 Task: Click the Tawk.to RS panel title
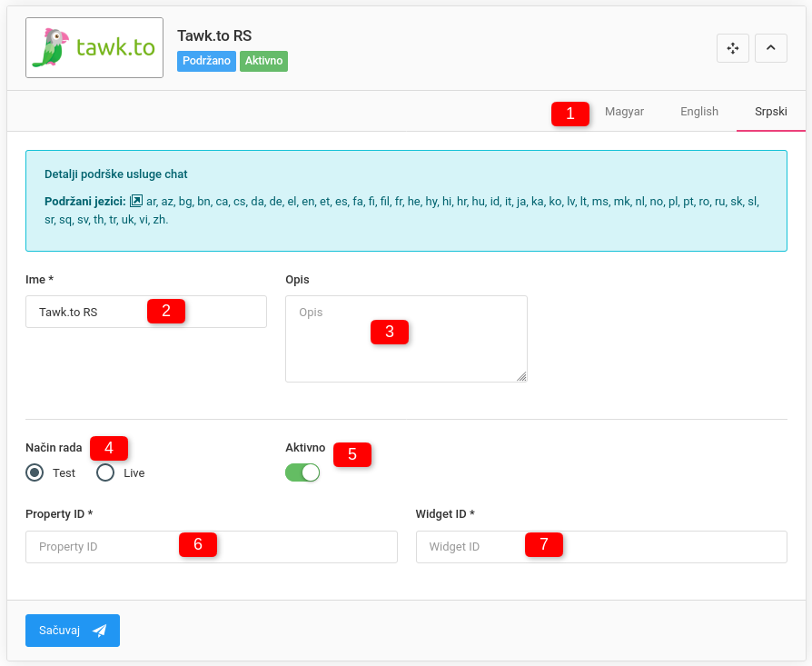click(x=214, y=35)
